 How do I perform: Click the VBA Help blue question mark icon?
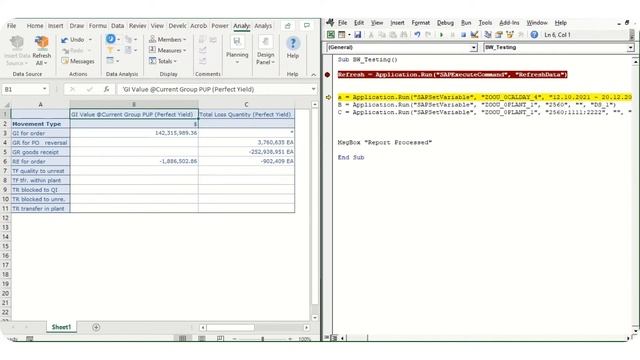534,35
